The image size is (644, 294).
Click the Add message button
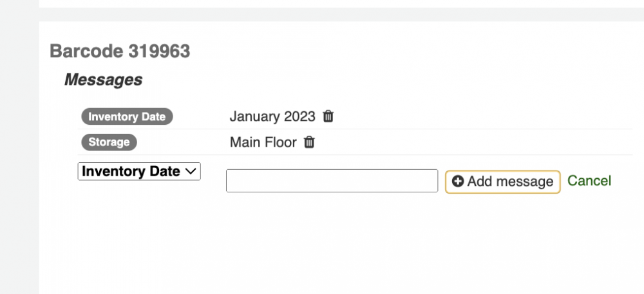coord(503,181)
